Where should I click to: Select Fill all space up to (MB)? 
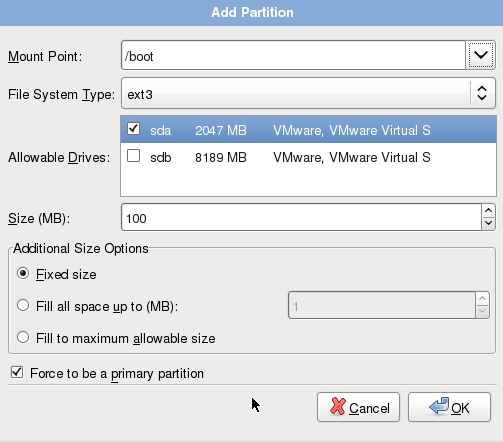23,305
